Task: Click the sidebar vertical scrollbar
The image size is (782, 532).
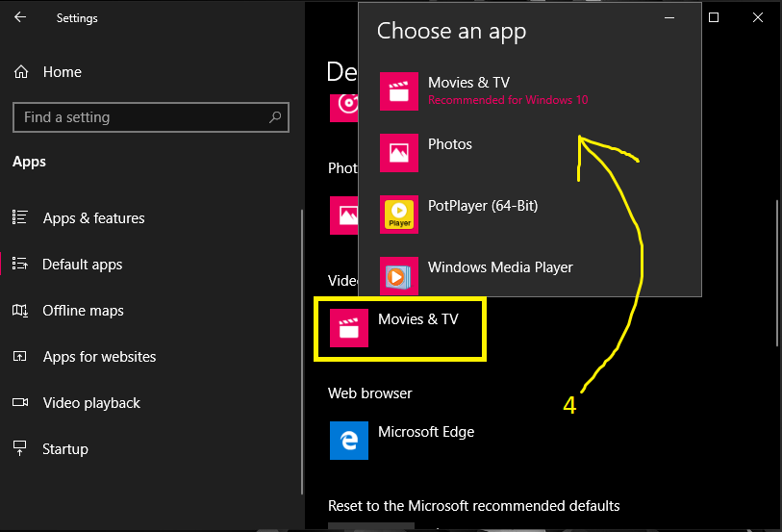Action: [302, 352]
